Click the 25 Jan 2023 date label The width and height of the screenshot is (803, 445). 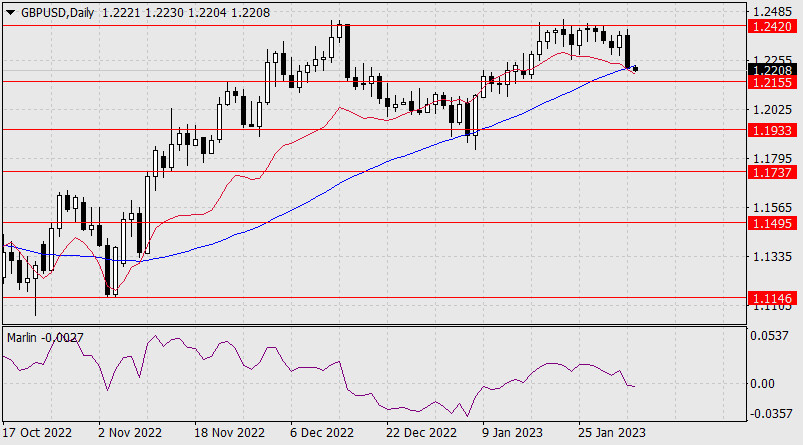(x=611, y=433)
